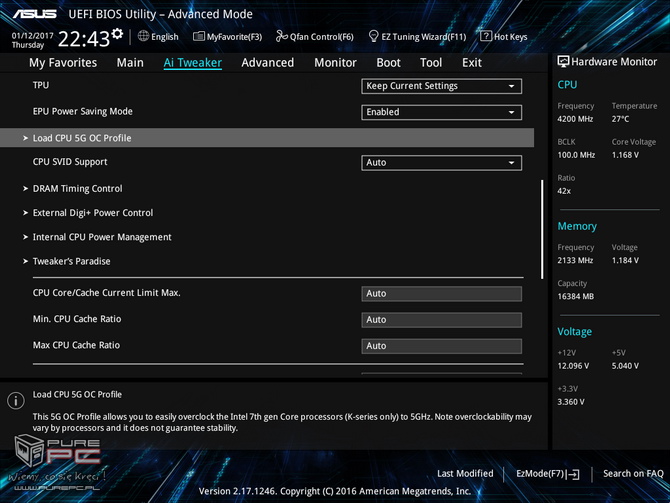Open the Tool tab
Viewport: 670px width, 503px height.
(431, 63)
